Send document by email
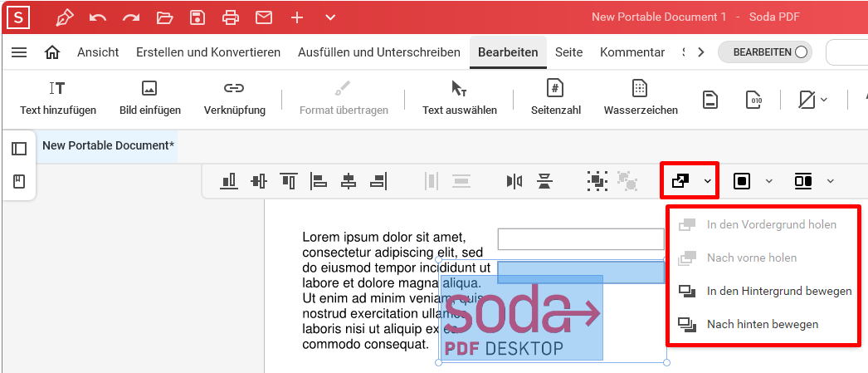The height and width of the screenshot is (373, 868). point(264,17)
